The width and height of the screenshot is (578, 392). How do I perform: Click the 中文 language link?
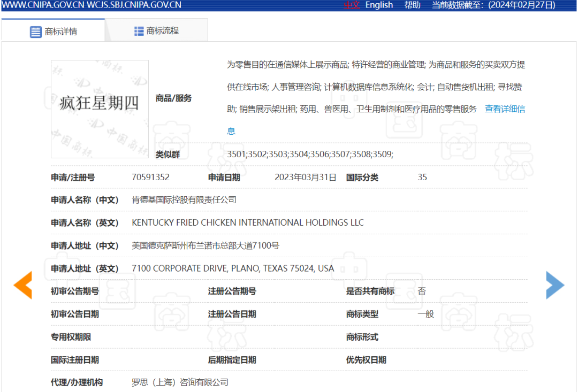pyautogui.click(x=352, y=5)
